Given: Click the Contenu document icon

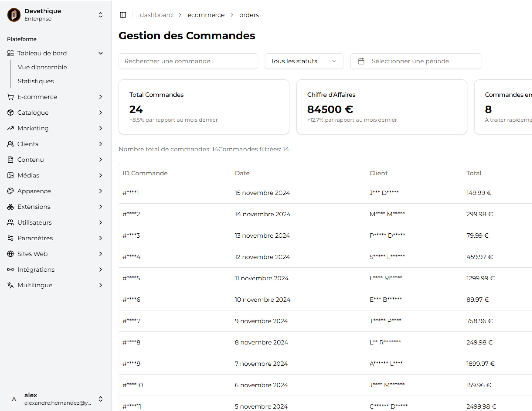Looking at the screenshot, I should [x=10, y=160].
